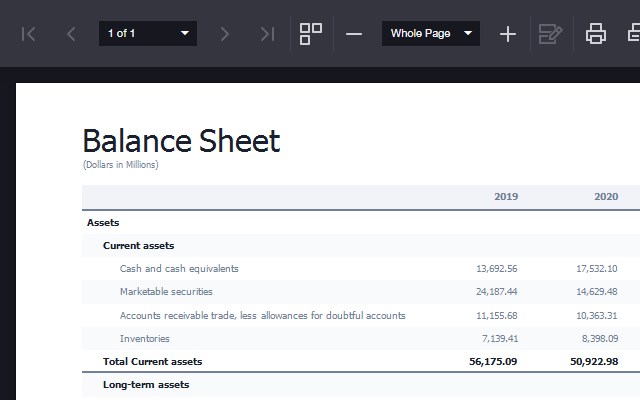This screenshot has height=400, width=640.
Task: Expand the 'Whole Page' zoom dropdown arrow
Action: point(467,34)
